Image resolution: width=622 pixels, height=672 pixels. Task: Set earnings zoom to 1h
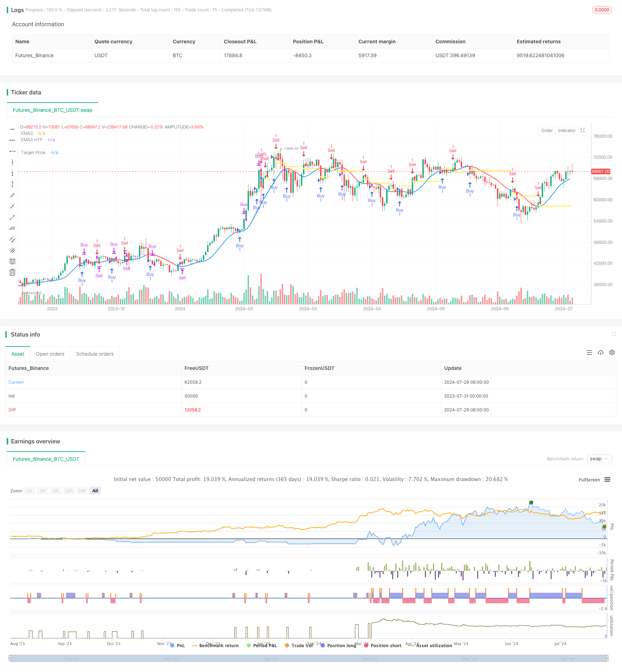(29, 491)
